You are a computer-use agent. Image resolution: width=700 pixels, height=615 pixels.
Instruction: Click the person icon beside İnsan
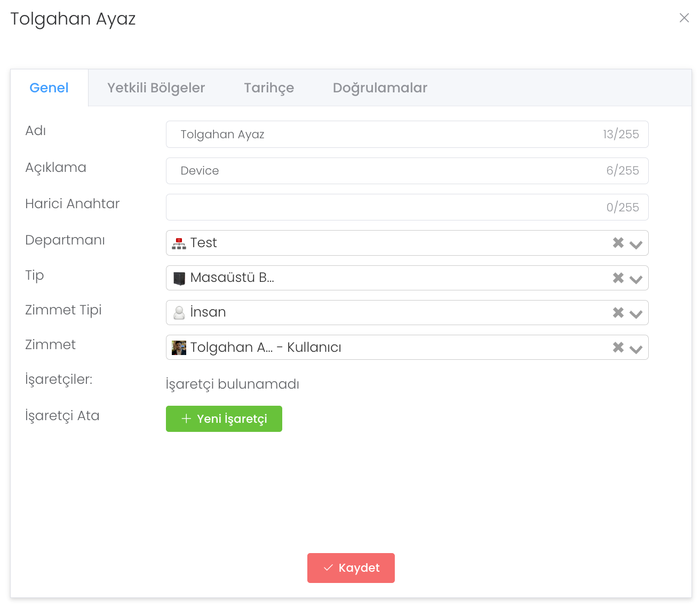point(179,313)
